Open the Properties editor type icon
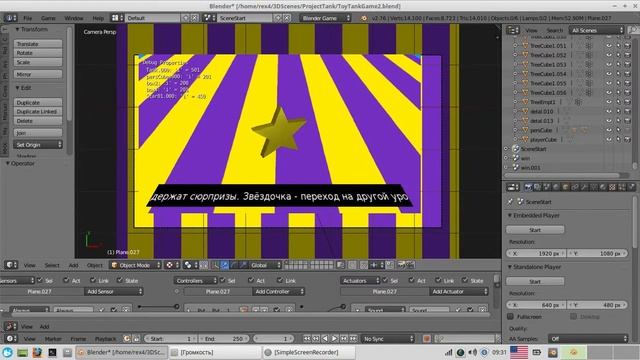640x360 pixels. click(512, 187)
